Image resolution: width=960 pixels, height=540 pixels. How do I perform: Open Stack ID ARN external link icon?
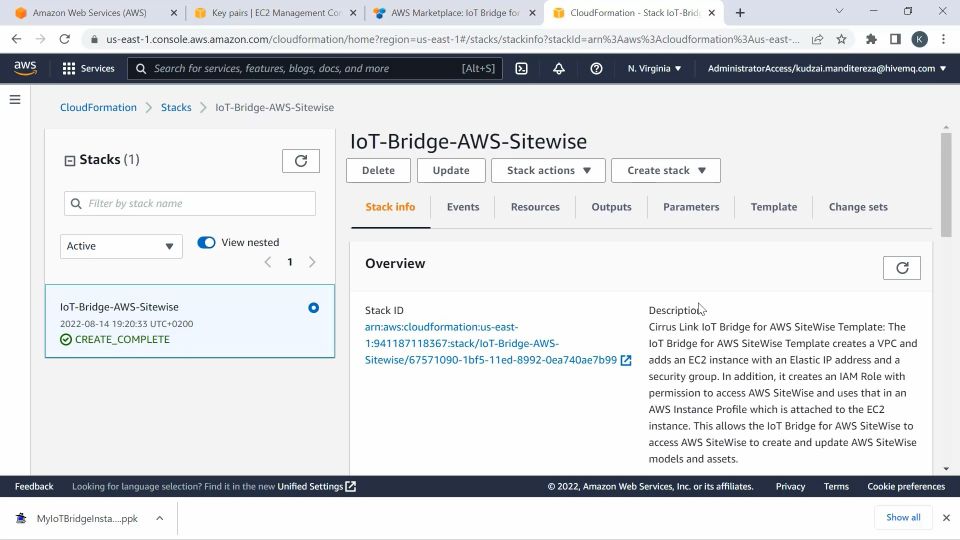626,360
